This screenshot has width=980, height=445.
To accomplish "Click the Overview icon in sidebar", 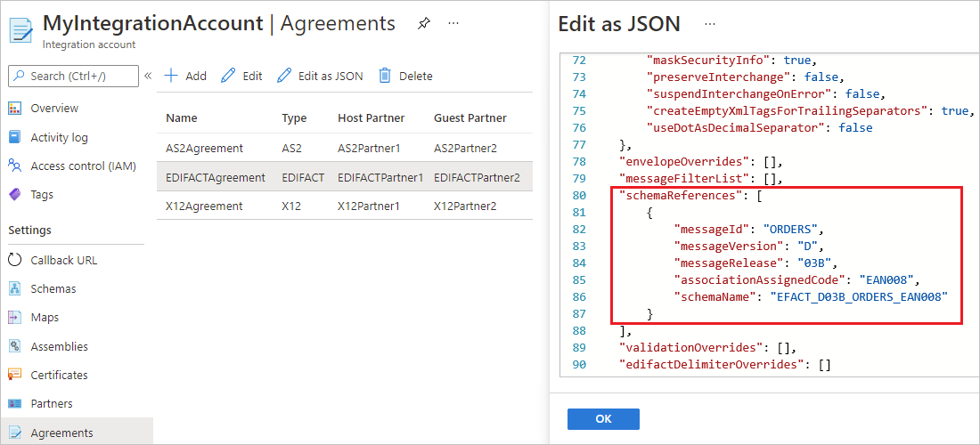I will pyautogui.click(x=15, y=108).
